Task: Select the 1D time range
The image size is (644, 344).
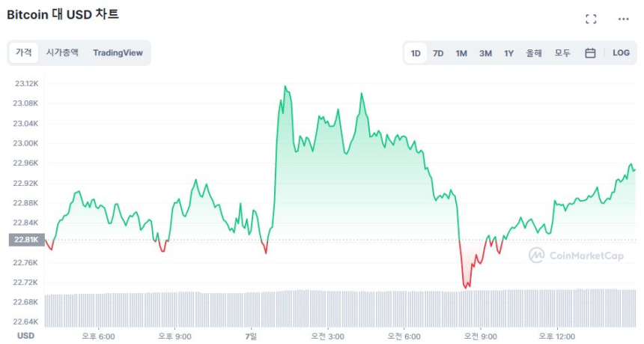Action: tap(416, 53)
